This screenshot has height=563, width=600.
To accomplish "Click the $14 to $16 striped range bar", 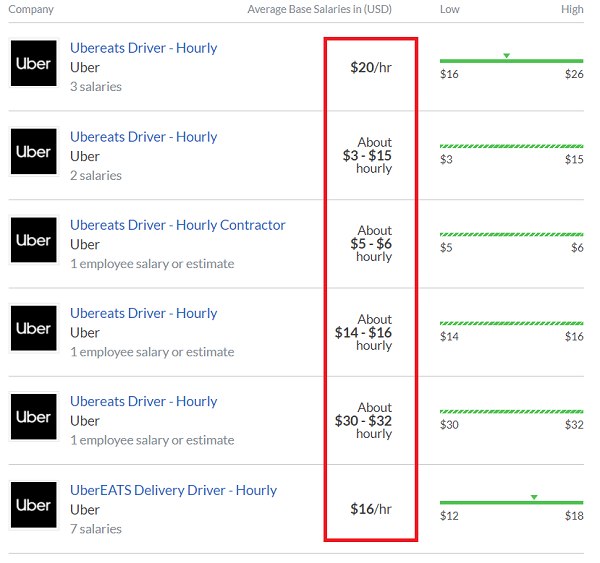I will [x=511, y=323].
